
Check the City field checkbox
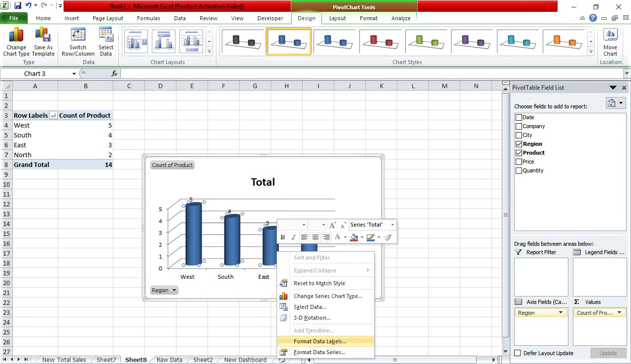(x=519, y=135)
